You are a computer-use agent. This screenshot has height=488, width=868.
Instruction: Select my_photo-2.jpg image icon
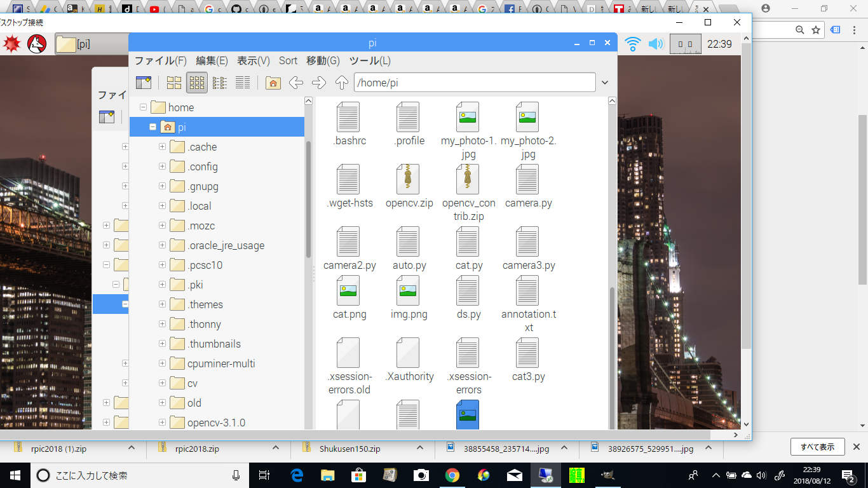527,118
